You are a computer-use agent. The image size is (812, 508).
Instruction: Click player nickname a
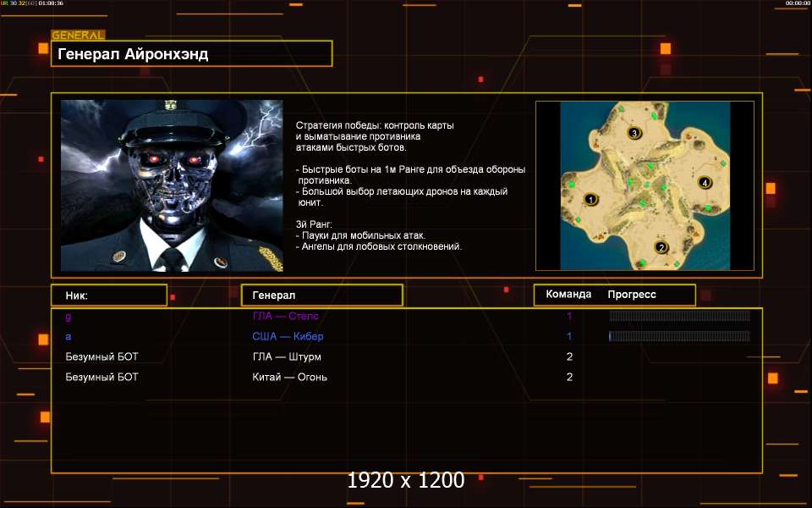coord(69,336)
